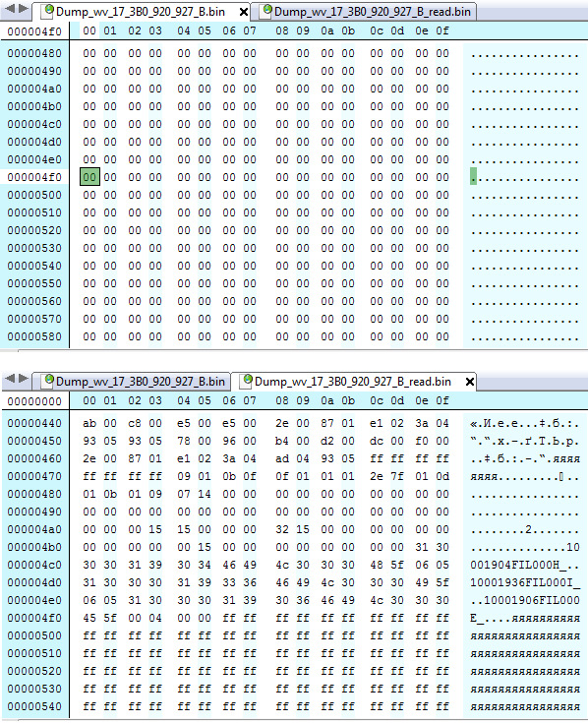This screenshot has width=588, height=723.
Task: Select highlighted byte 00 at offset 000004f0
Action: pos(89,177)
